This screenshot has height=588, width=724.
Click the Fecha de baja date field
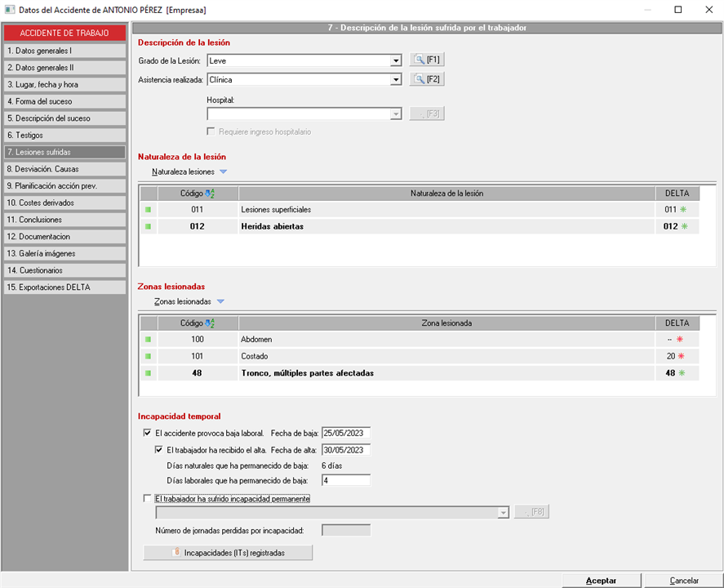coord(346,433)
